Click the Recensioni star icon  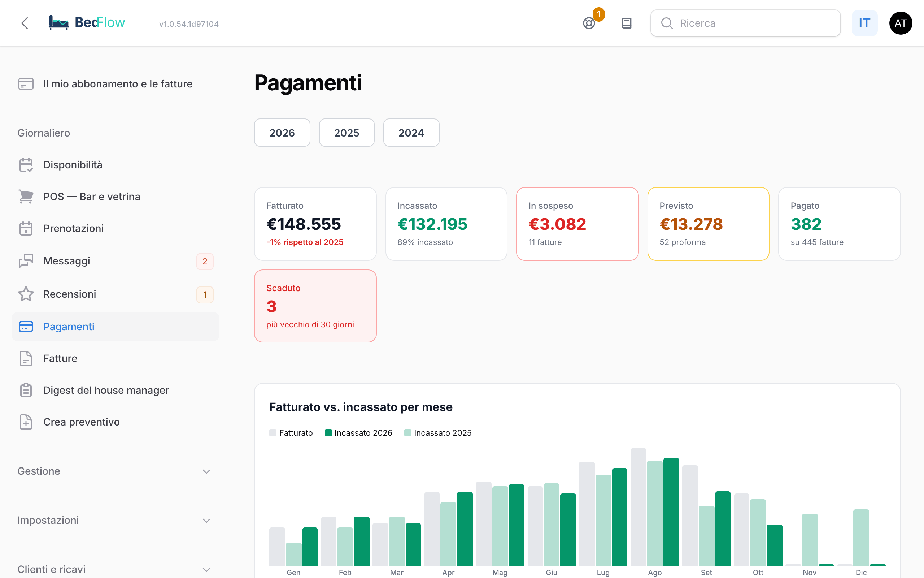[26, 294]
